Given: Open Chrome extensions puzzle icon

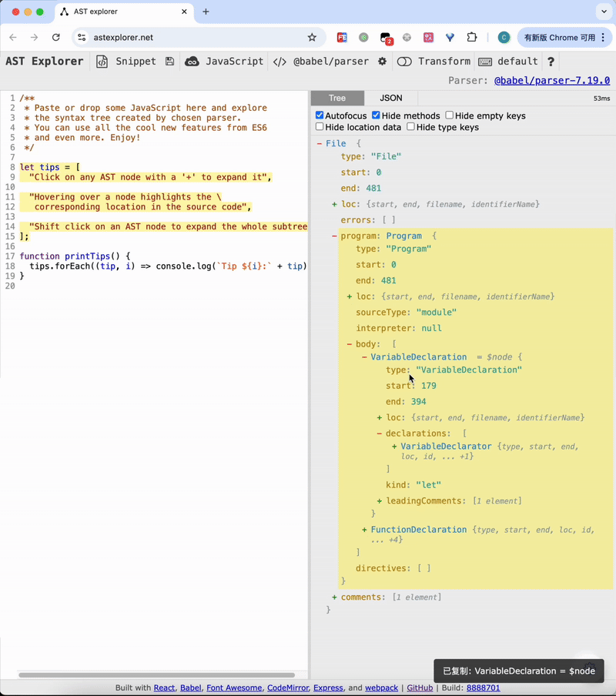Looking at the screenshot, I should click(472, 37).
